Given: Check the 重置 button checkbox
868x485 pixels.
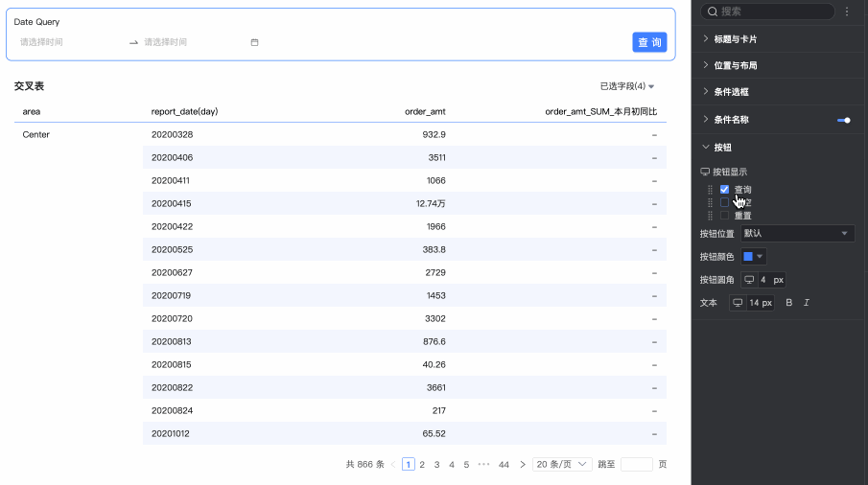Looking at the screenshot, I should [x=725, y=216].
